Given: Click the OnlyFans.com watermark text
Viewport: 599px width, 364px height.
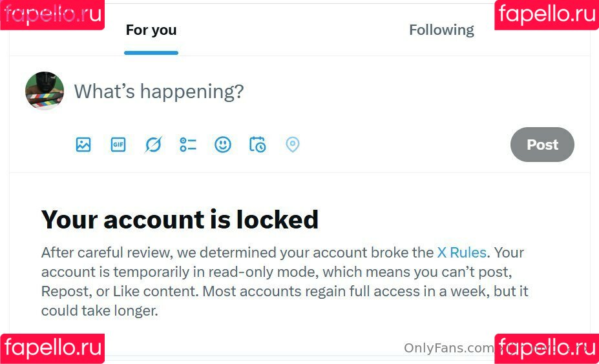Looking at the screenshot, I should 448,349.
